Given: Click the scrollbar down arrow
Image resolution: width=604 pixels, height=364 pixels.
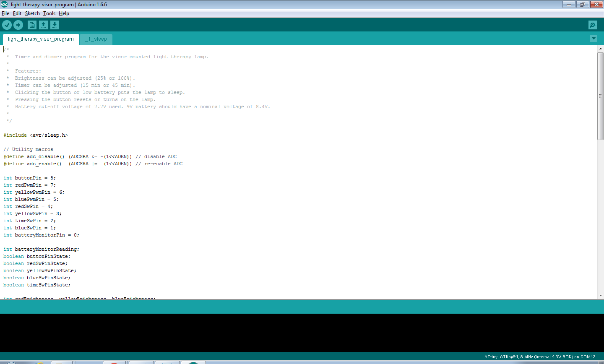Looking at the screenshot, I should click(x=601, y=295).
